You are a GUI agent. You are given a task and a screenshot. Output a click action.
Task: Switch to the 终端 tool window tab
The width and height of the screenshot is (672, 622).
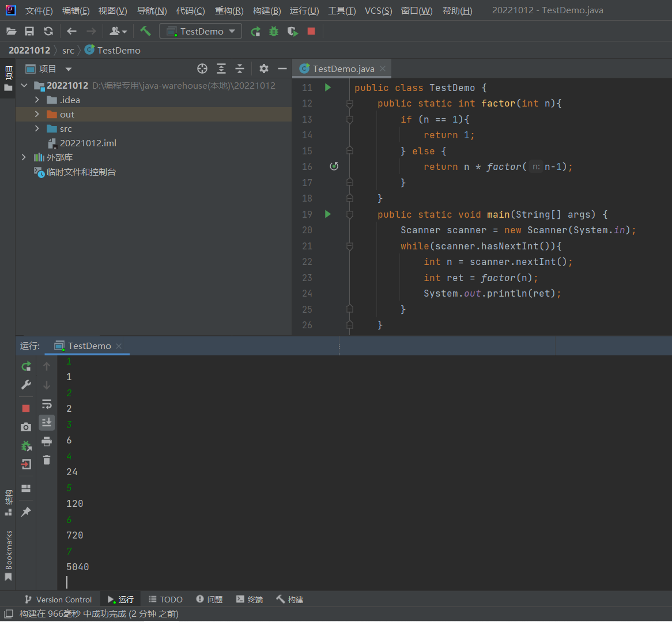click(249, 600)
